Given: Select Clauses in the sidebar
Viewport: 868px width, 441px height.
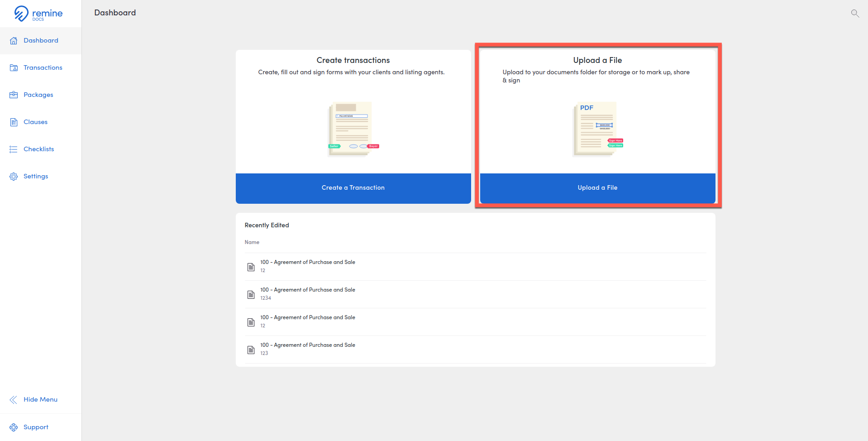Looking at the screenshot, I should [41, 122].
